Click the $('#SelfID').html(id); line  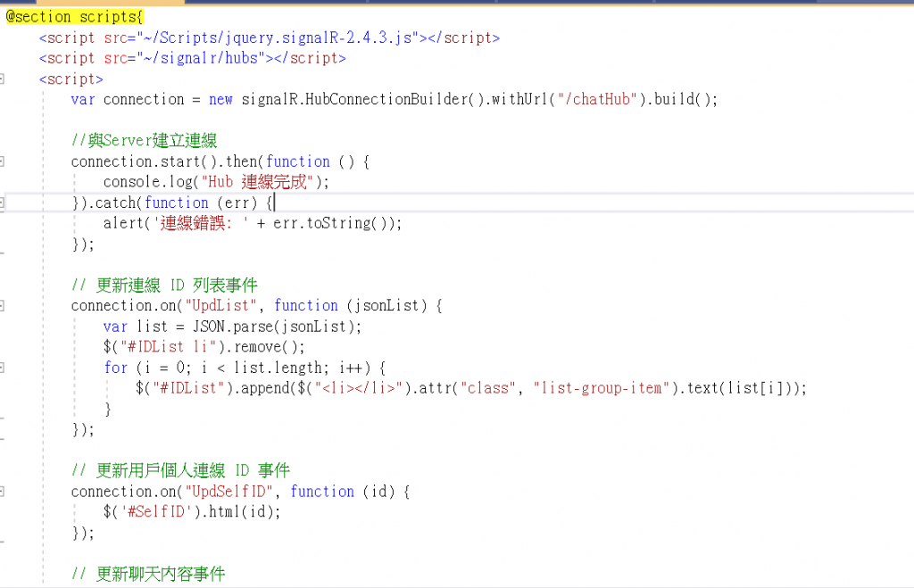coord(192,511)
